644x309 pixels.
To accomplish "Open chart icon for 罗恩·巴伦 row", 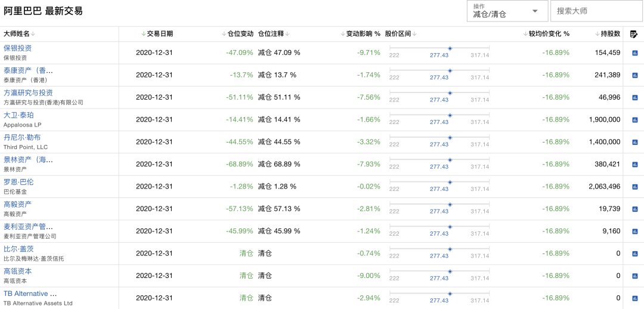I will (x=634, y=187).
